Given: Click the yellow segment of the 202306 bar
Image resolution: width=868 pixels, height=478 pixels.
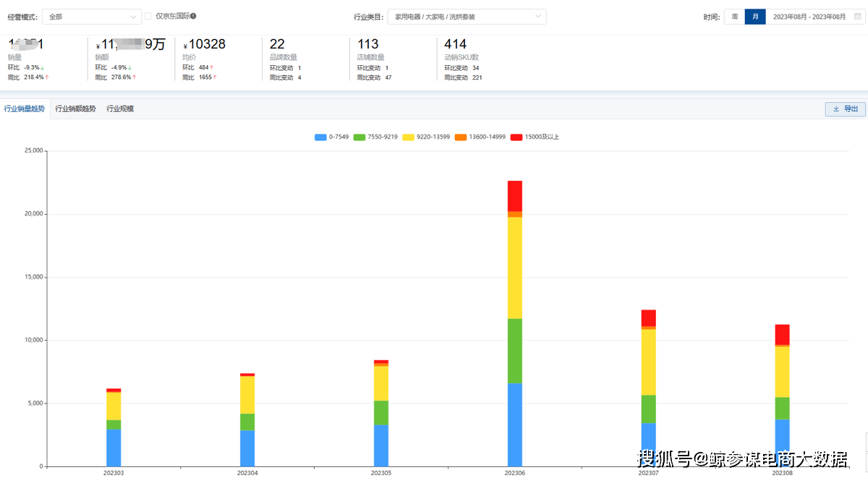Looking at the screenshot, I should coord(514,268).
